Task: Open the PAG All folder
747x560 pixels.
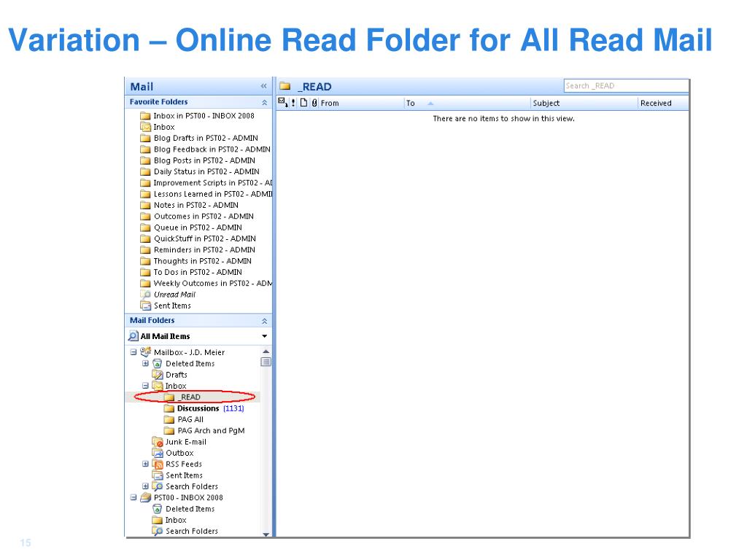Action: pos(184,419)
